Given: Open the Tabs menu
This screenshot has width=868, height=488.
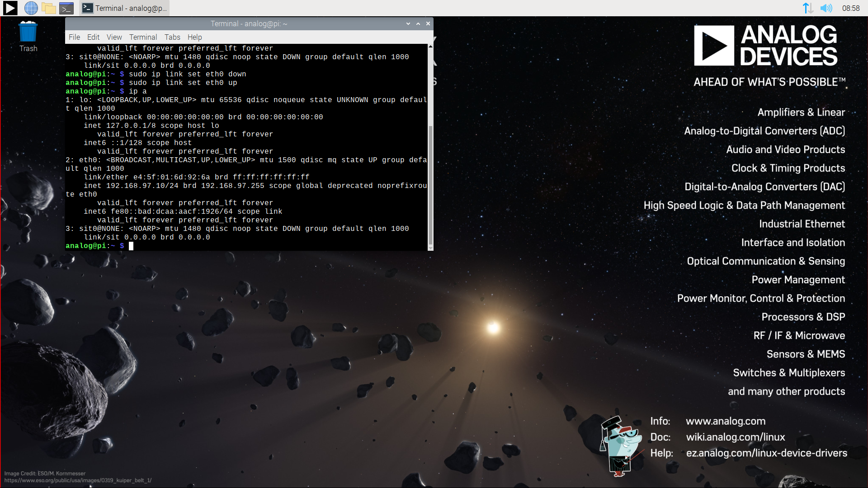Looking at the screenshot, I should (x=172, y=37).
